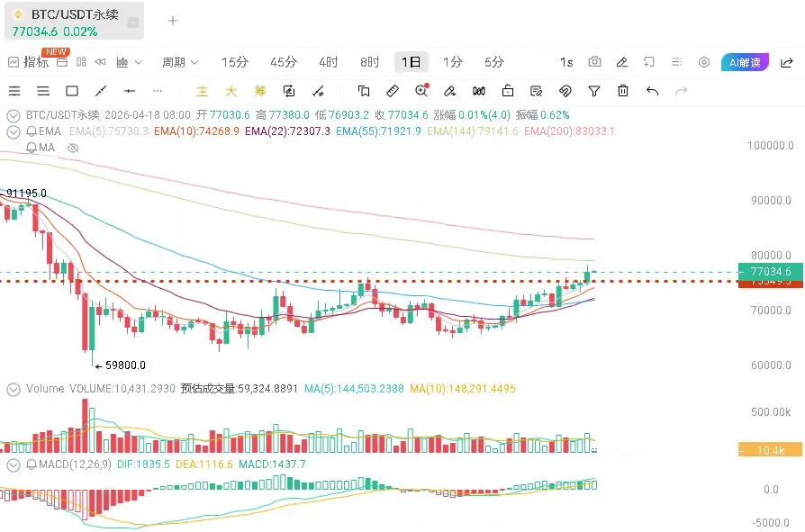Click the list options icon in top bar

(676, 62)
